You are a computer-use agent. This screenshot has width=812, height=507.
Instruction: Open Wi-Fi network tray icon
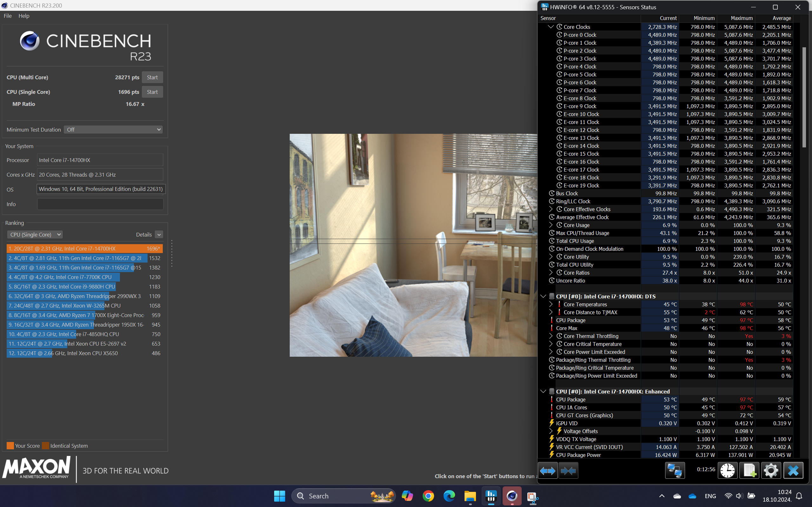[x=728, y=496]
